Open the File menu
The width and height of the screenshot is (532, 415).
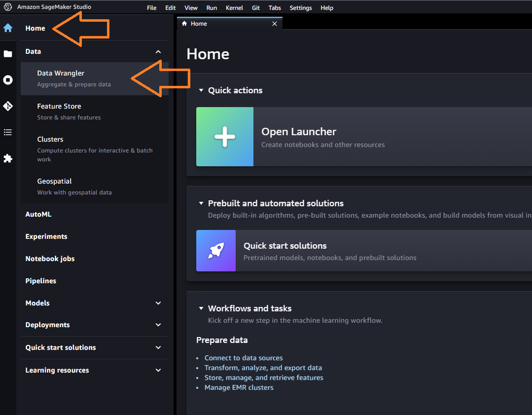152,7
